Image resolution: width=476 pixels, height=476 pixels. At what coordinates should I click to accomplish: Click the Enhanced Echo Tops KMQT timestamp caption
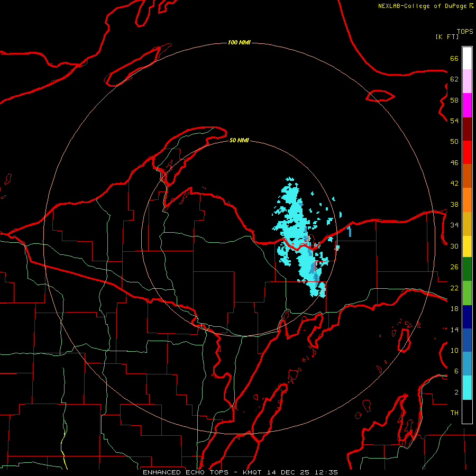pos(240,472)
